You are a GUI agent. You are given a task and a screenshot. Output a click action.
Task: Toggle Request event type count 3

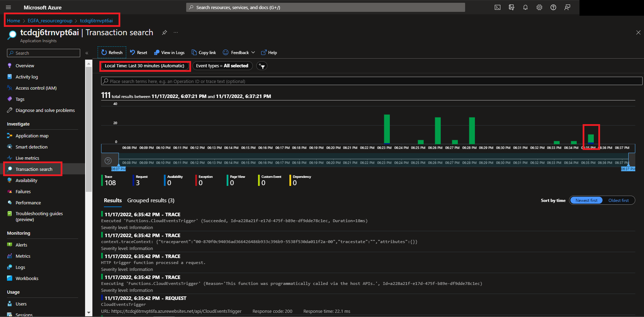tap(141, 181)
